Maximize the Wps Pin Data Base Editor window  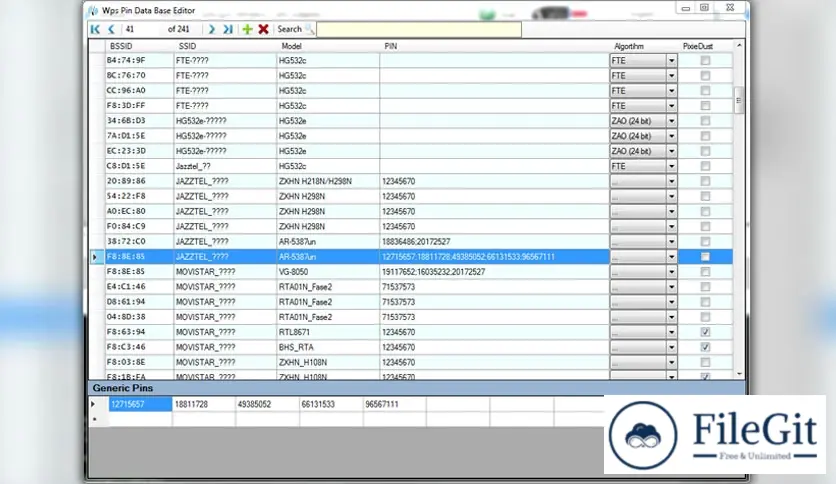click(x=704, y=7)
